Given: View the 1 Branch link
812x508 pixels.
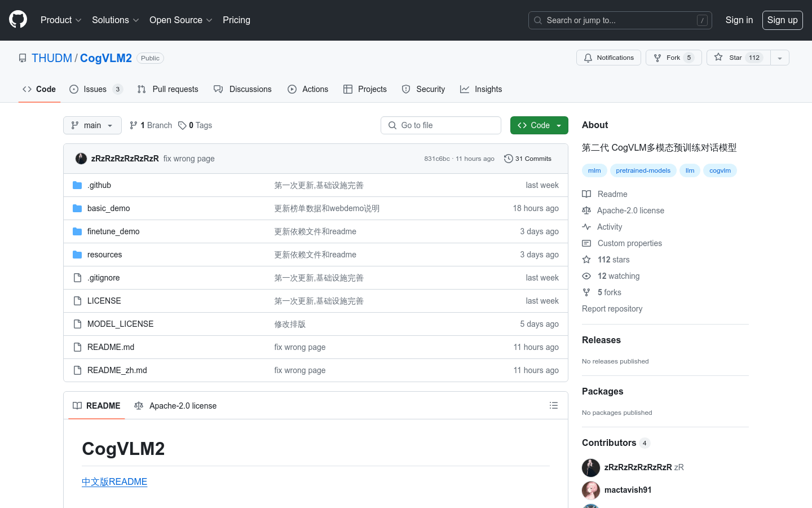Looking at the screenshot, I should [151, 125].
